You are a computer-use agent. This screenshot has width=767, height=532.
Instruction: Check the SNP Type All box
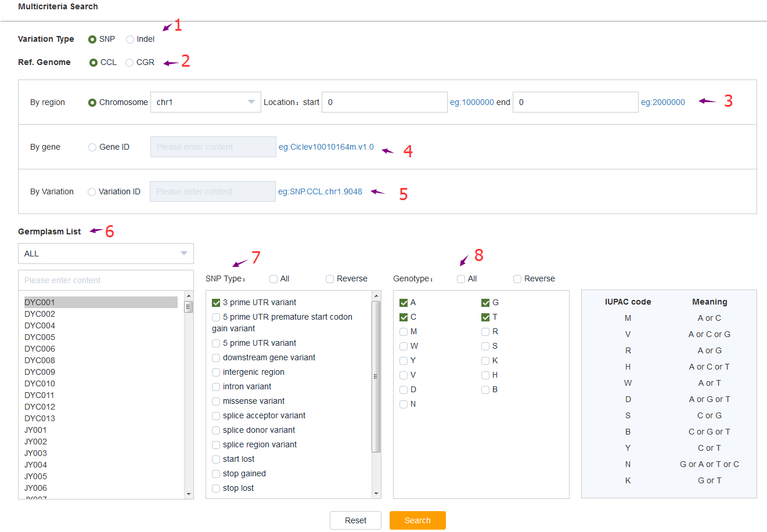pos(273,279)
